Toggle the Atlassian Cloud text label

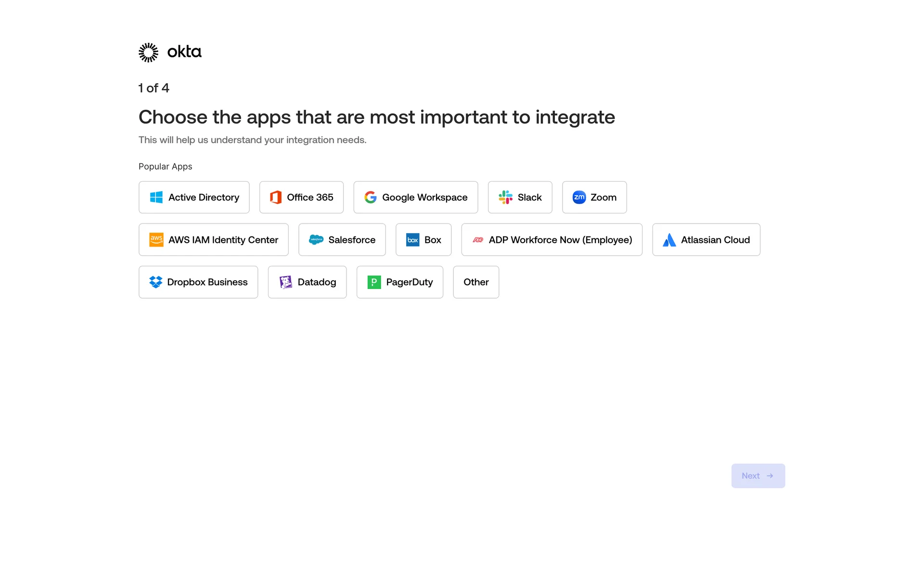click(x=715, y=240)
